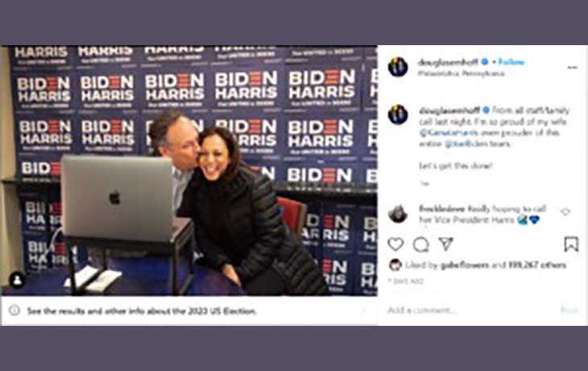This screenshot has height=371, width=588.
Task: Expand the election info banner with the chevron arrow
Action: (x=363, y=311)
